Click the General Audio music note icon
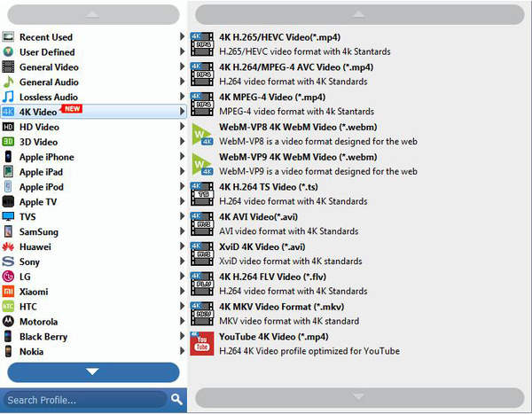This screenshot has width=532, height=414. (8, 82)
